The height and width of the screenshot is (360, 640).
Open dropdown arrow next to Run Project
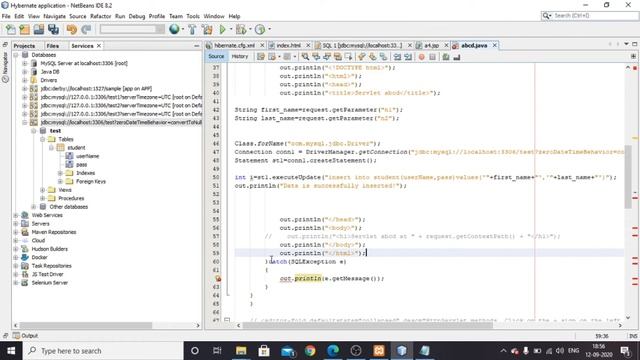[x=230, y=29]
